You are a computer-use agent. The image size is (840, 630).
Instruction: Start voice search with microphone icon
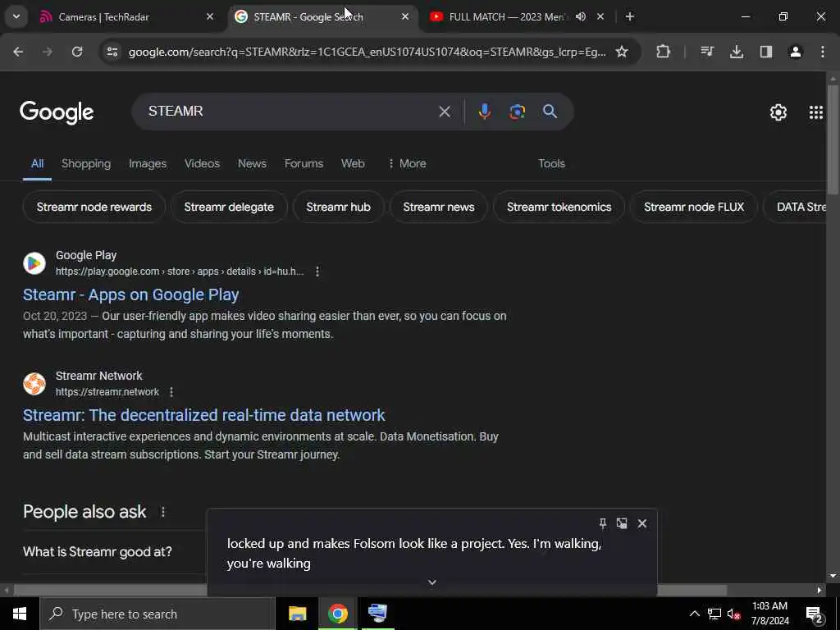484,112
